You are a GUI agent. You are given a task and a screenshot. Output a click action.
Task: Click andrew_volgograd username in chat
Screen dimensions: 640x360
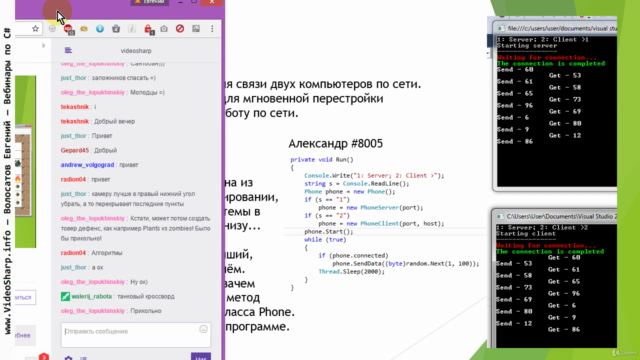click(x=87, y=165)
